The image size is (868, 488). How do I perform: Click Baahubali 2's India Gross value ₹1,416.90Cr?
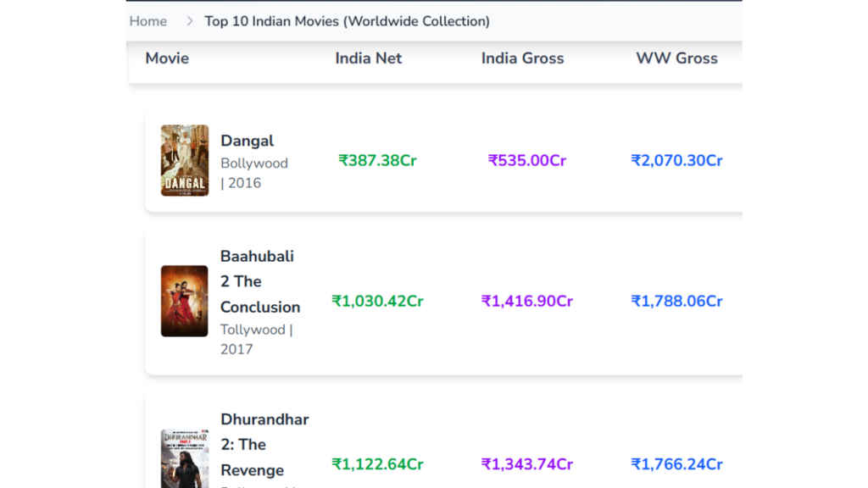pyautogui.click(x=526, y=301)
